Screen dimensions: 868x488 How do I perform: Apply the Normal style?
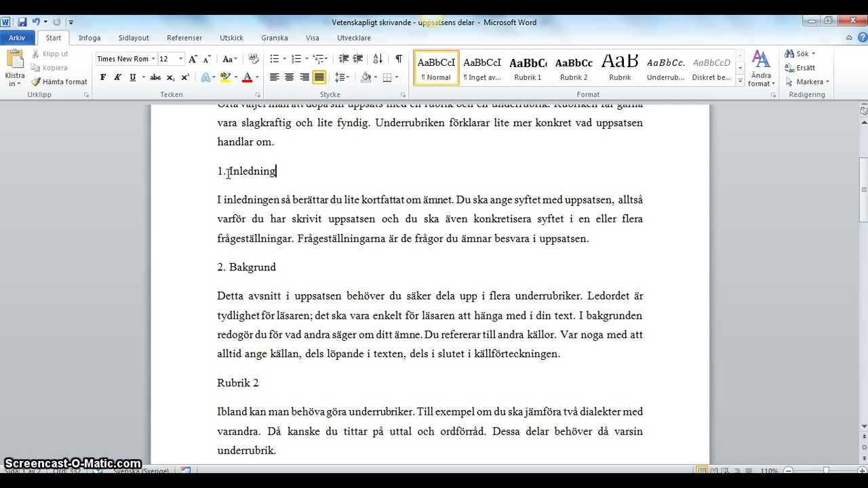436,68
